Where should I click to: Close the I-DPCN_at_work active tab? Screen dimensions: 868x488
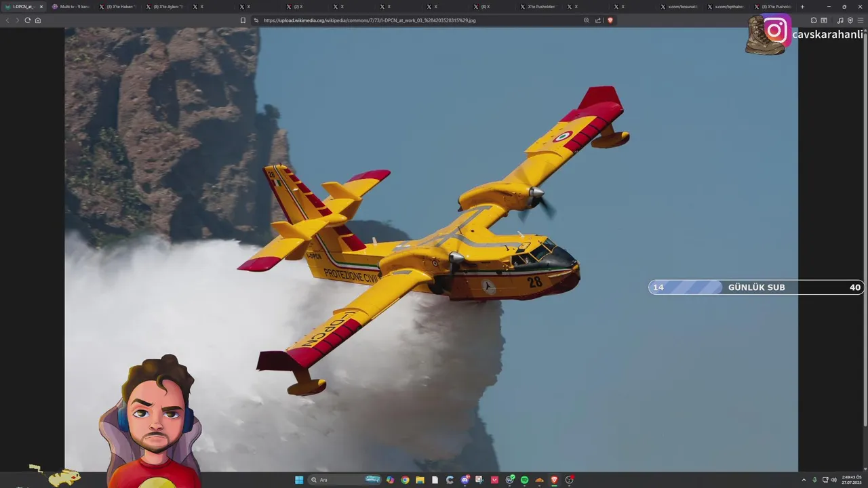point(41,7)
